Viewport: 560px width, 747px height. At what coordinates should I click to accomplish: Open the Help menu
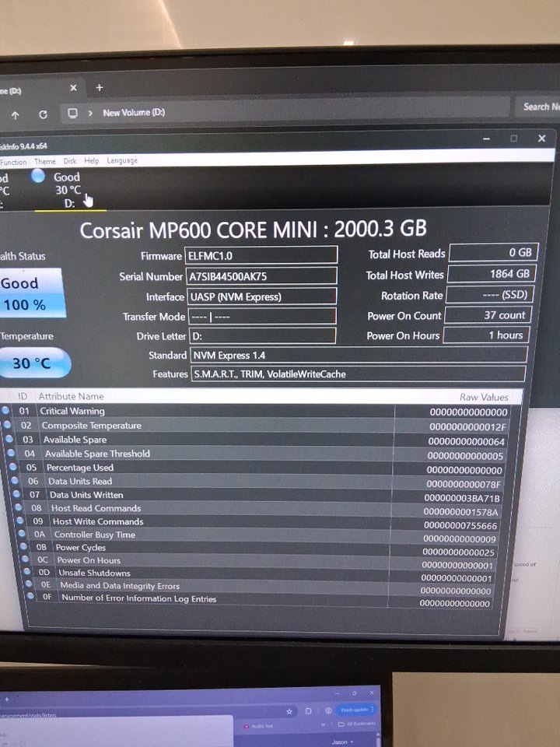92,161
